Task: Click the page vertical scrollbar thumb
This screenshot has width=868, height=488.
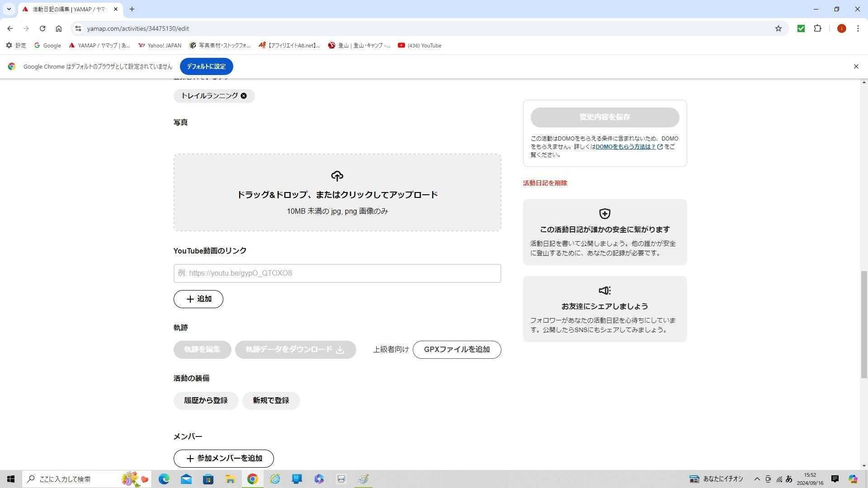Action: click(x=864, y=324)
